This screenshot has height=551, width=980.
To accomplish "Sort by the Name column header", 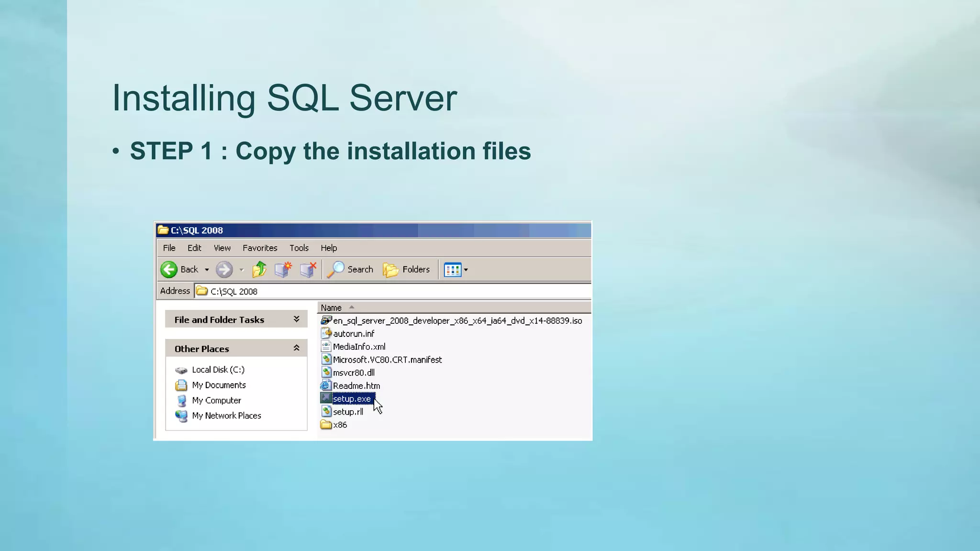I will (454, 308).
